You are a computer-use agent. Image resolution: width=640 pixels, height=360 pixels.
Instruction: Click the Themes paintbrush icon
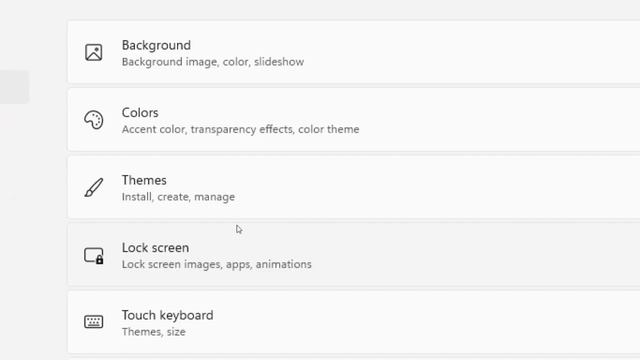tap(94, 187)
